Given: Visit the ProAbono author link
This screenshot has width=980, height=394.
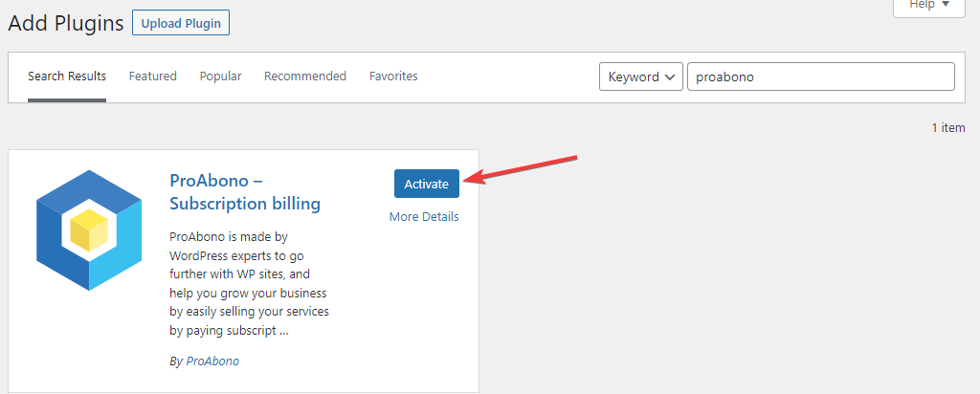Looking at the screenshot, I should [212, 361].
